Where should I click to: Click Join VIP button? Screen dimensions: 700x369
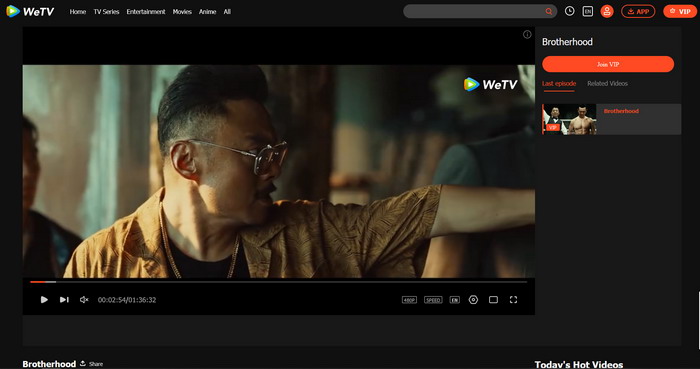pos(608,64)
